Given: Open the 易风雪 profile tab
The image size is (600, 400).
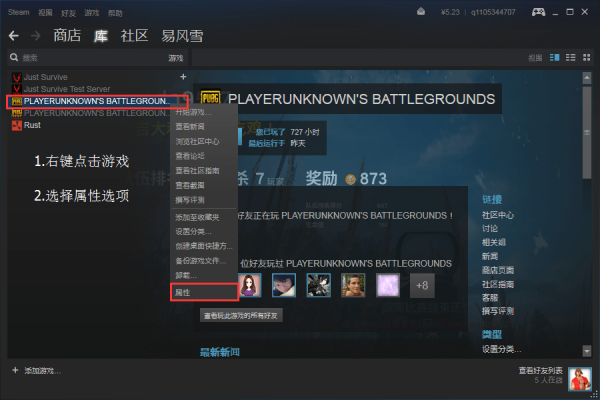Looking at the screenshot, I should (x=182, y=36).
